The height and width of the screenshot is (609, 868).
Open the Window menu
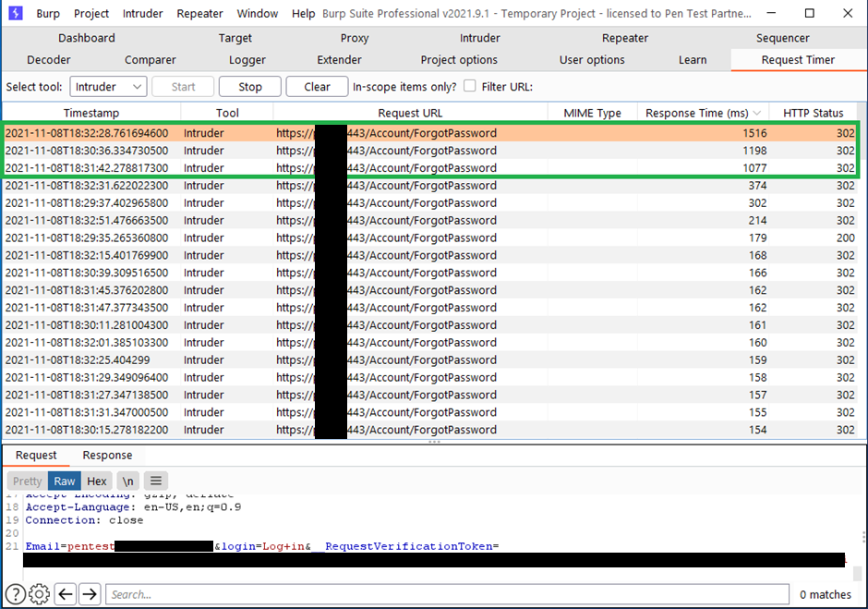tap(258, 13)
